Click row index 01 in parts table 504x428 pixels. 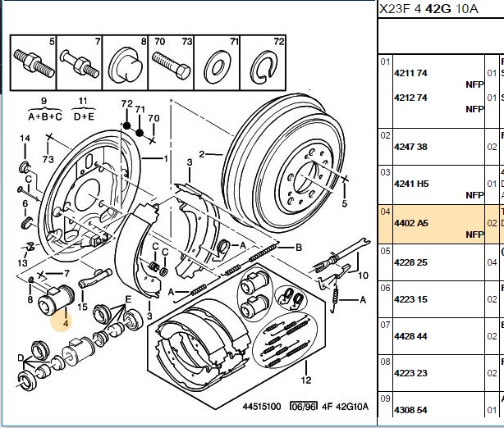385,61
